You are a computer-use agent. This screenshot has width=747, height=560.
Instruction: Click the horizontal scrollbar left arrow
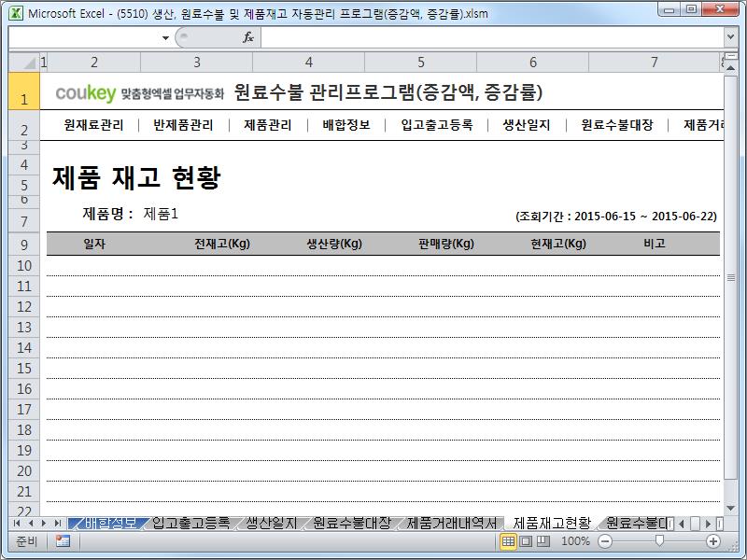pyautogui.click(x=682, y=524)
